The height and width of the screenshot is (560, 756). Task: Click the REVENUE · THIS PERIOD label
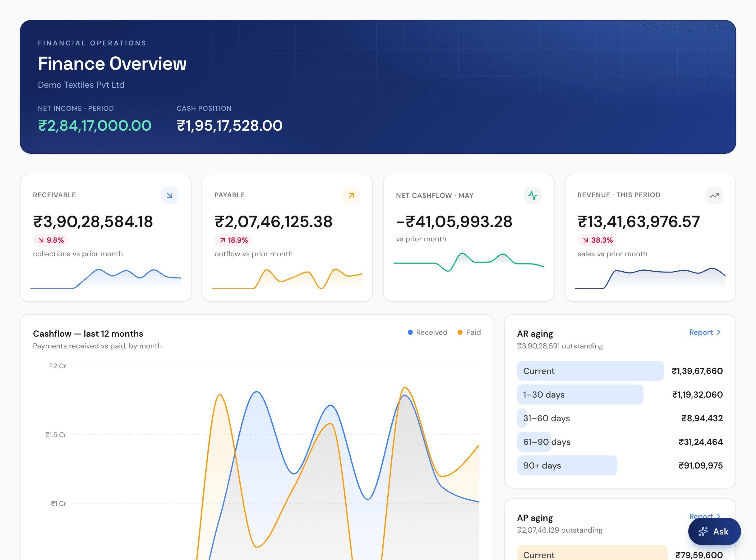(x=619, y=195)
